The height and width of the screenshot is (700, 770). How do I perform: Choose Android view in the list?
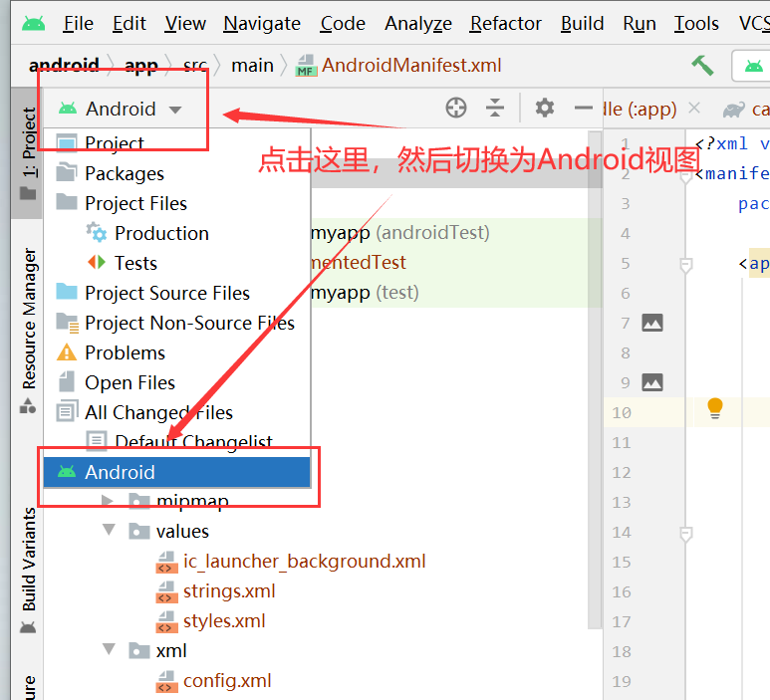(x=176, y=472)
